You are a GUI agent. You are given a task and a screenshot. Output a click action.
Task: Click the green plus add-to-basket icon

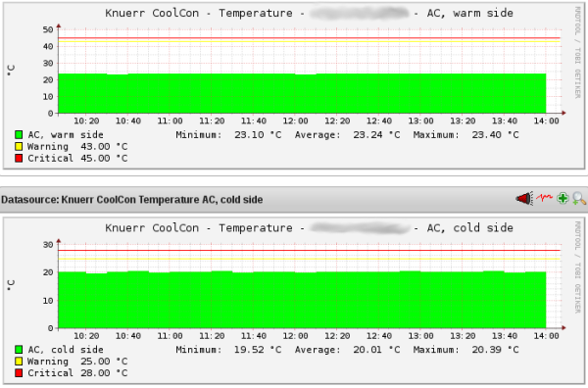563,198
